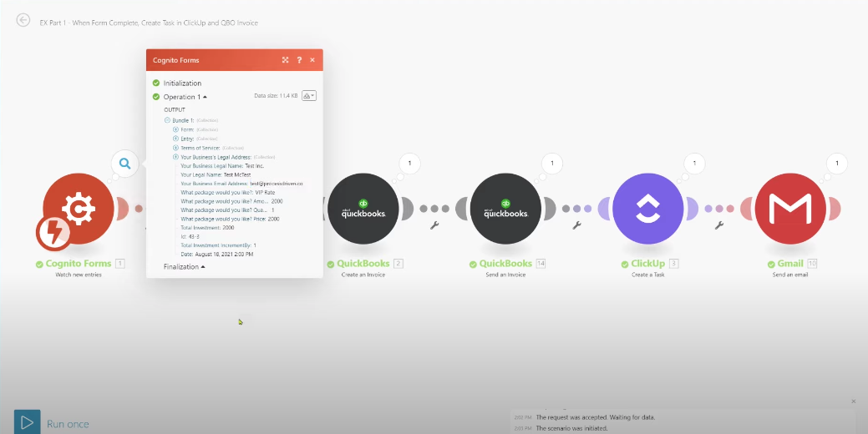Select the Date August 18, 2021 row
868x434 pixels.
click(x=217, y=255)
